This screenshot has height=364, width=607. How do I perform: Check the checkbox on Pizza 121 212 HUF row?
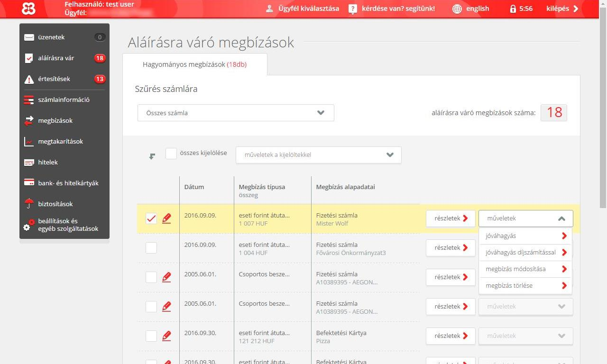[x=151, y=336]
